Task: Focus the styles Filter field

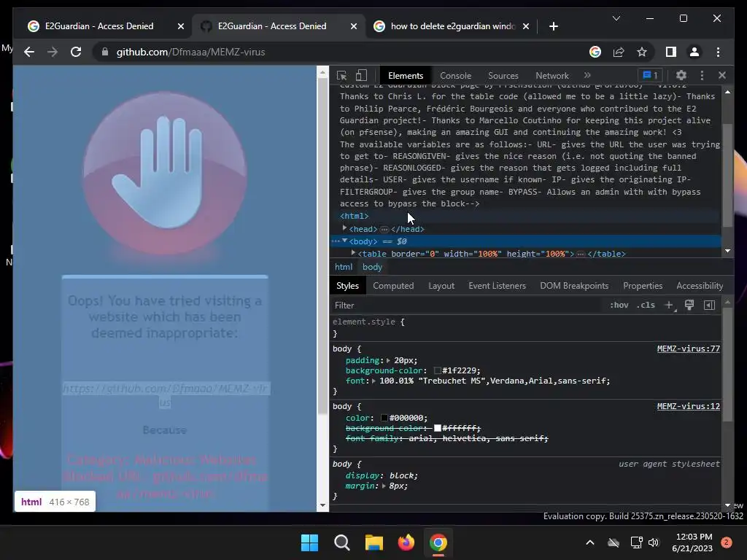Action: (x=467, y=306)
